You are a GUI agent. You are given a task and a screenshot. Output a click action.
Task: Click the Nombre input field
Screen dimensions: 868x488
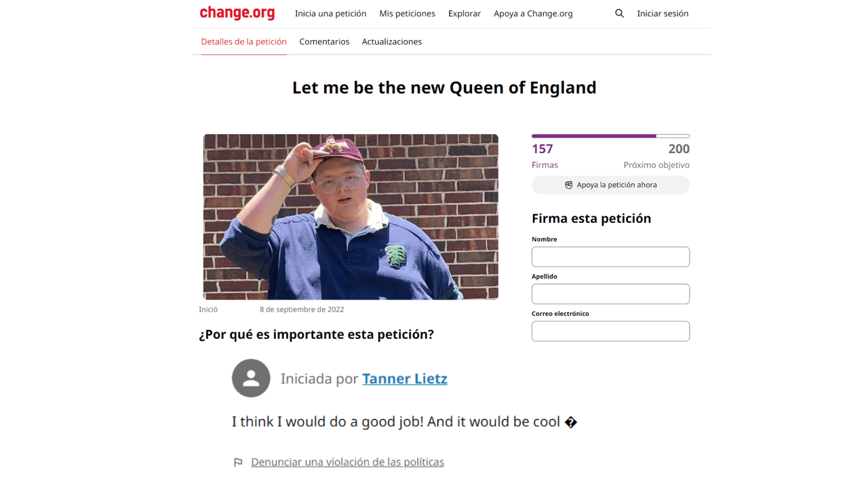[610, 256]
